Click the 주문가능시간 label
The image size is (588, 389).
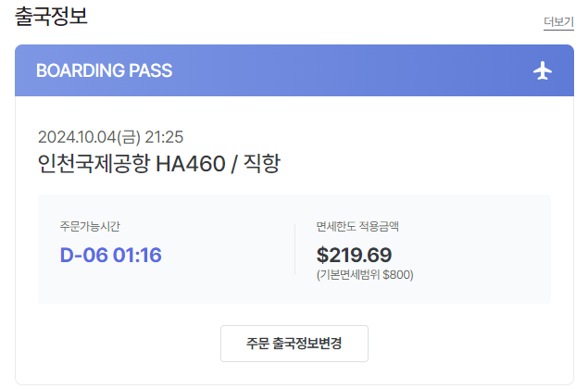coord(90,226)
